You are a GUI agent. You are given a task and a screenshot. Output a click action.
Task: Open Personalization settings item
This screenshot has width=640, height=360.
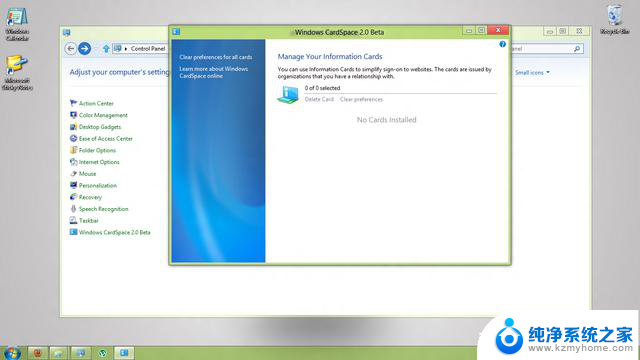tap(98, 185)
